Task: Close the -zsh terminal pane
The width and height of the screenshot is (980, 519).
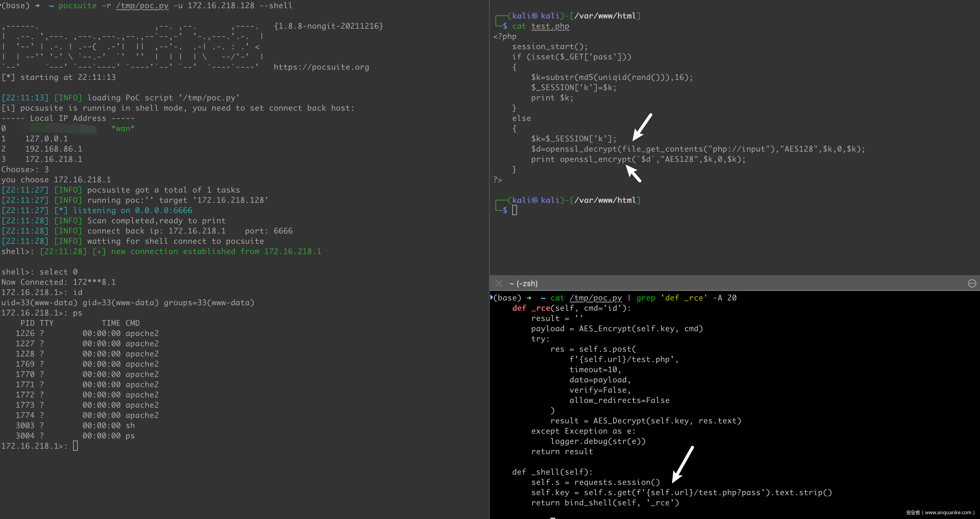Action: point(499,283)
